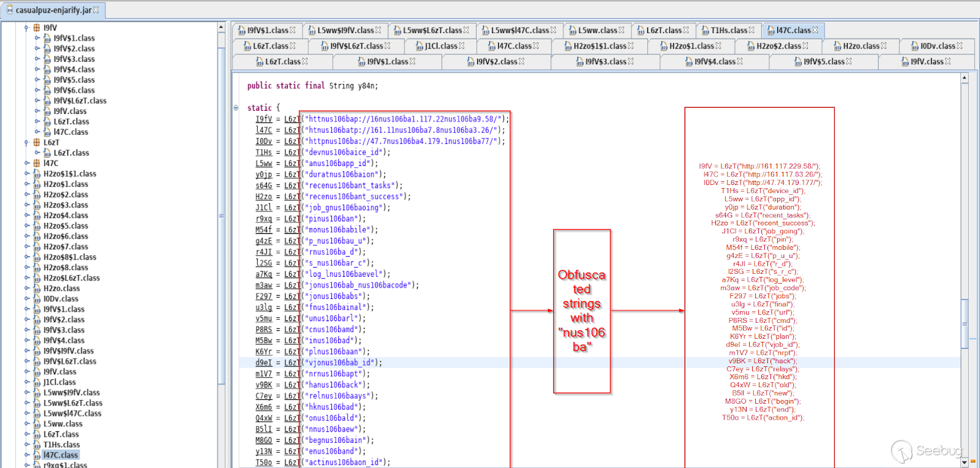The image size is (980, 468).
Task: Collapse the static initializer block in code
Action: click(236, 108)
